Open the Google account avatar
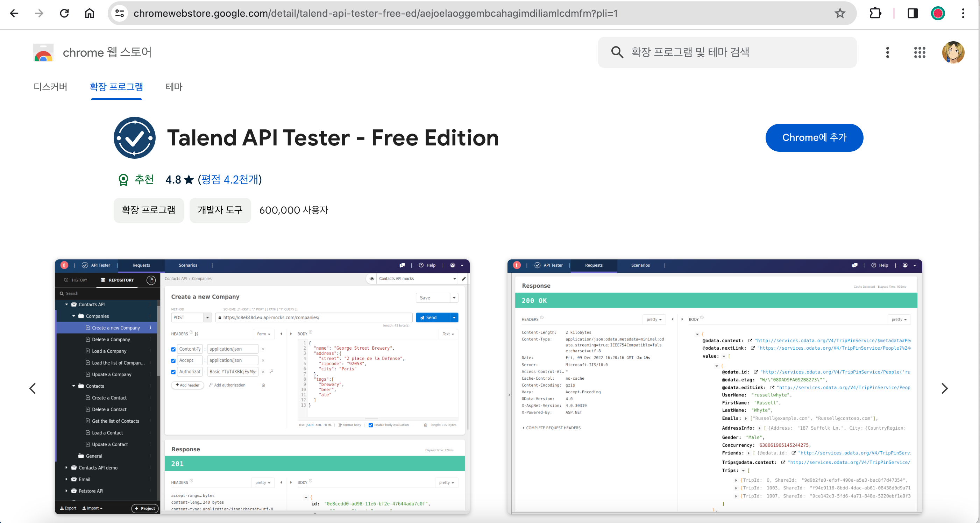This screenshot has width=980, height=523. (x=953, y=52)
